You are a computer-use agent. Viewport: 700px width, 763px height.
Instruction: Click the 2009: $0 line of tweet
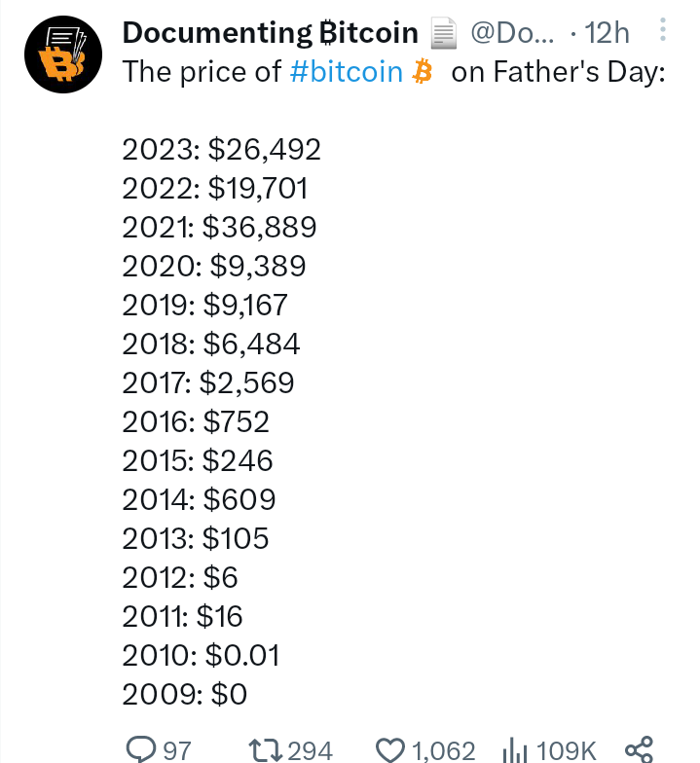pos(185,694)
